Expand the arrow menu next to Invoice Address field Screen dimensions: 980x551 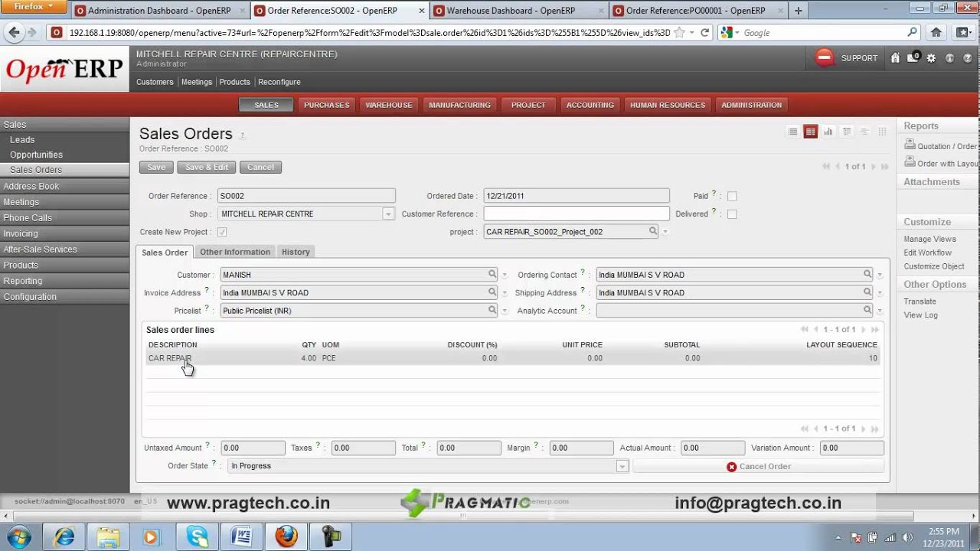tap(505, 293)
